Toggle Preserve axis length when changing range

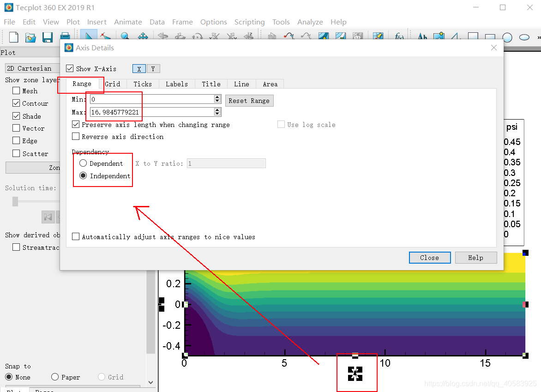pyautogui.click(x=76, y=124)
